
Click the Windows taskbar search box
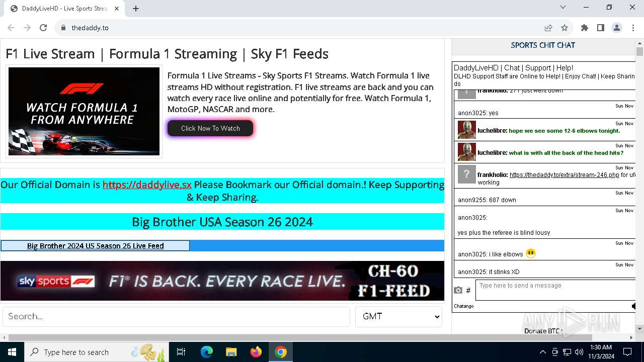click(97, 352)
